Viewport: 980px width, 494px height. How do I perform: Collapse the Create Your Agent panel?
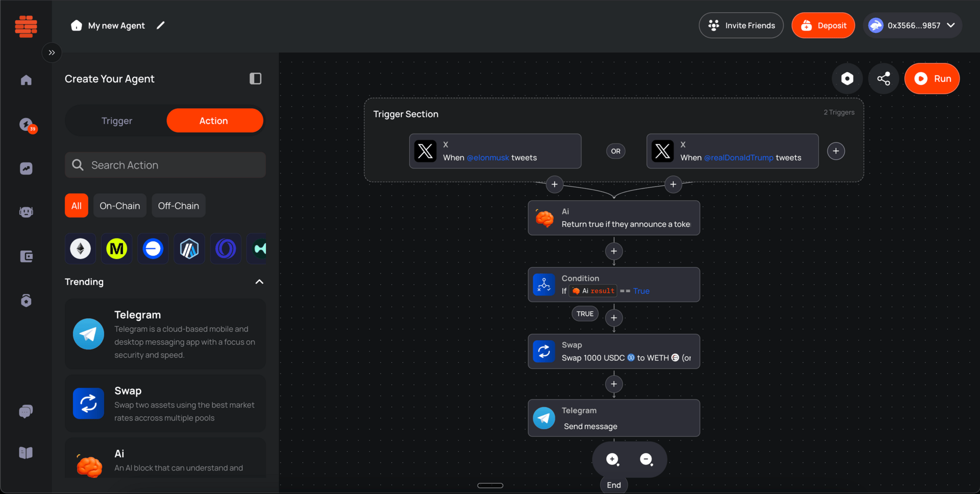point(255,79)
